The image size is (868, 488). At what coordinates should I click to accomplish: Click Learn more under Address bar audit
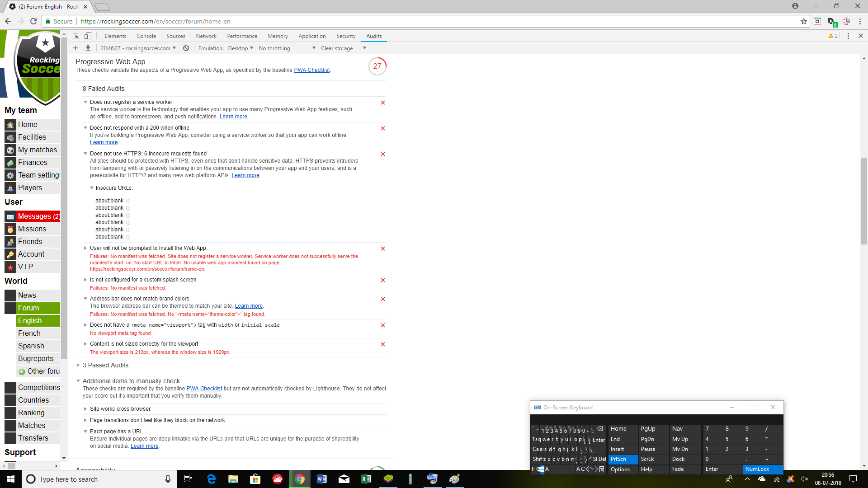(249, 306)
